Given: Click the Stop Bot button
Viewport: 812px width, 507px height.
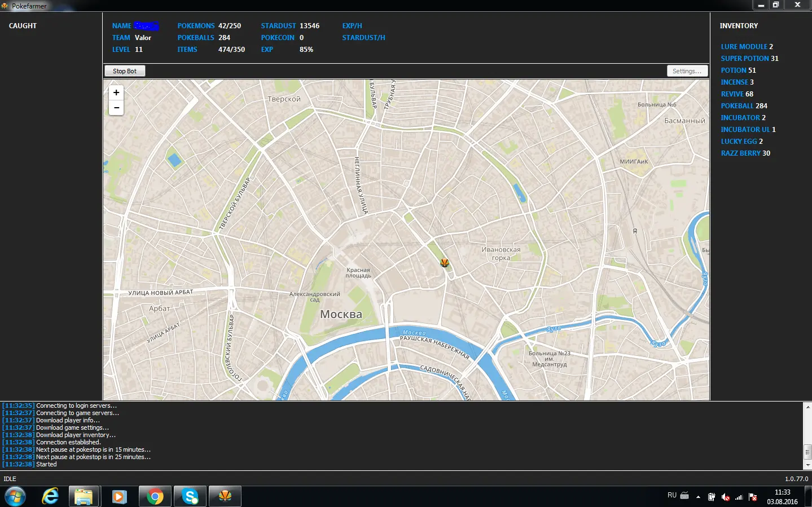Looking at the screenshot, I should click(x=125, y=71).
